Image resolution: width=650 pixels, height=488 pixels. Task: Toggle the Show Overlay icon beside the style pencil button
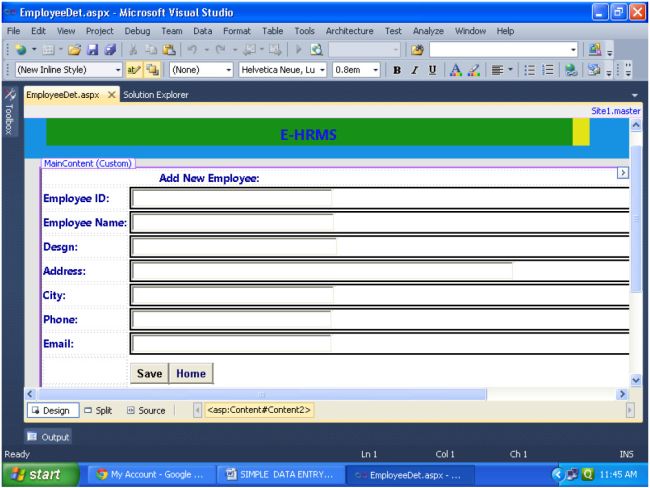[x=152, y=70]
